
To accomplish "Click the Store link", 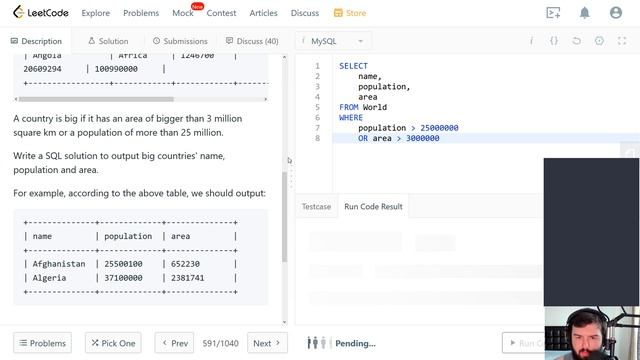I will [x=350, y=13].
